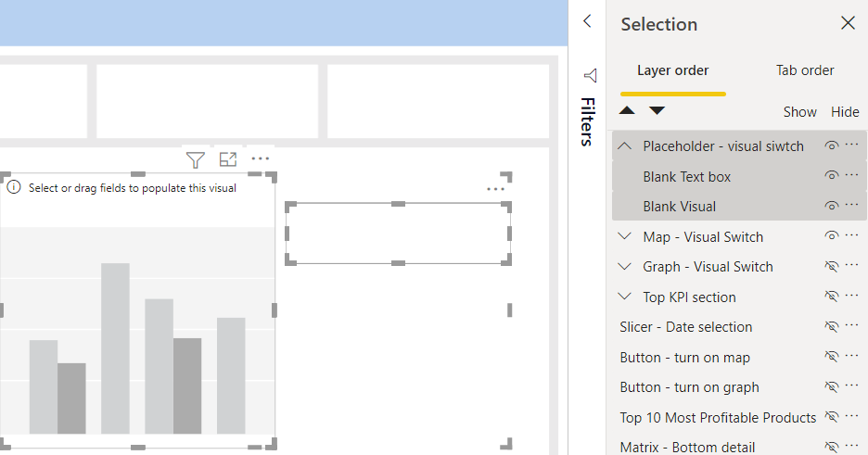Viewport: 868px width, 455px height.
Task: Select the Layer order tab
Action: (x=672, y=70)
